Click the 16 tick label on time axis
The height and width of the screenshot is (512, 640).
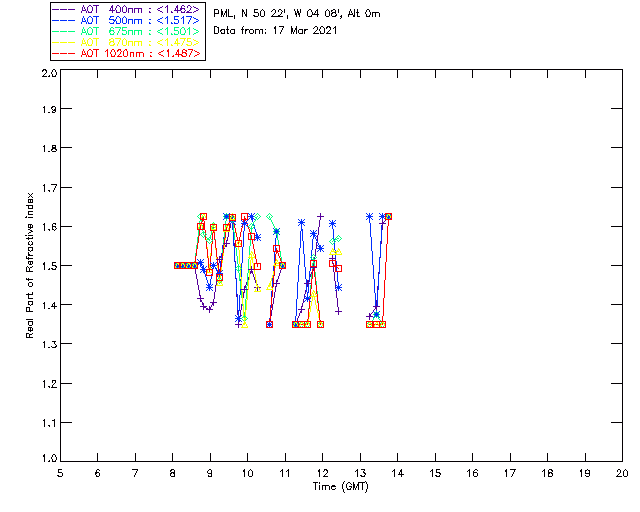click(x=472, y=474)
